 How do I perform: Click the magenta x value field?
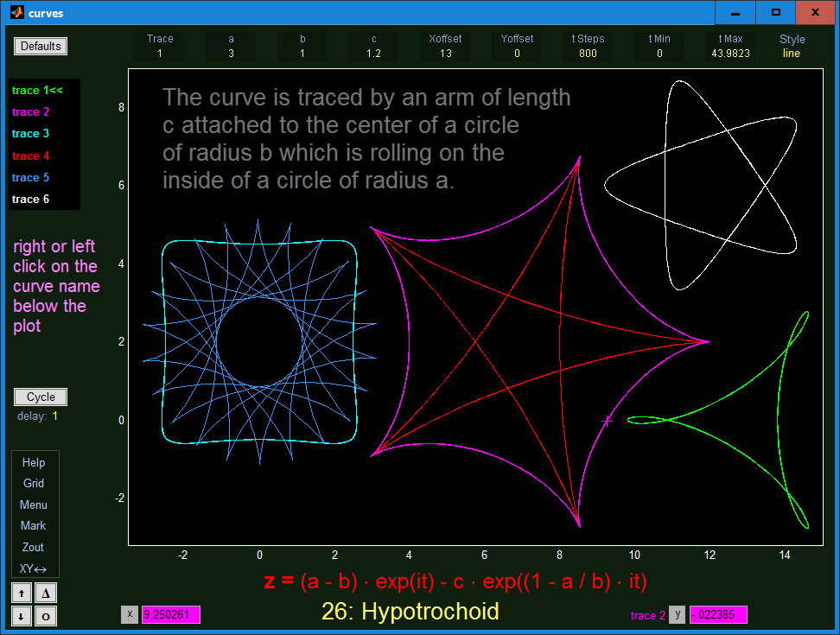click(x=171, y=614)
